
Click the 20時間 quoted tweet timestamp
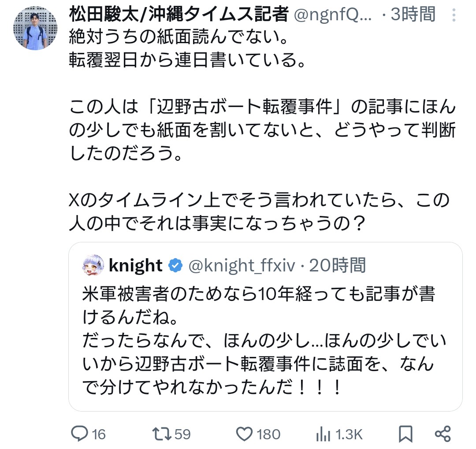click(337, 265)
